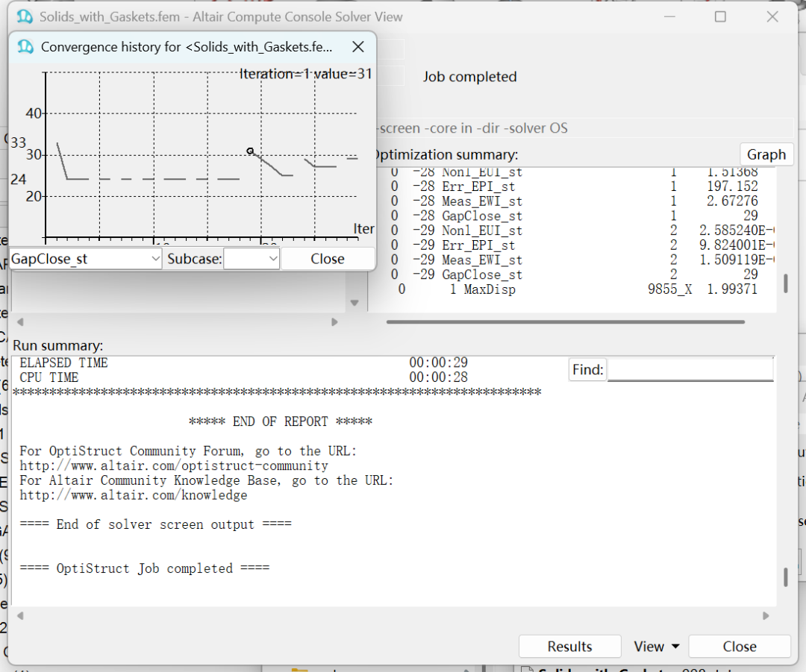Expand the Subcase dropdown
The width and height of the screenshot is (806, 672).
click(252, 259)
